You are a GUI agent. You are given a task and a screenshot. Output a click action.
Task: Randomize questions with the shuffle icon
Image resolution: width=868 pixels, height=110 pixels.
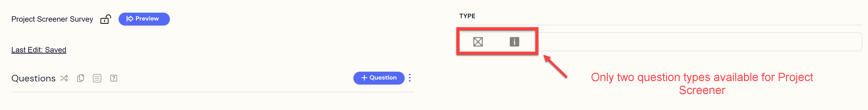tap(64, 78)
